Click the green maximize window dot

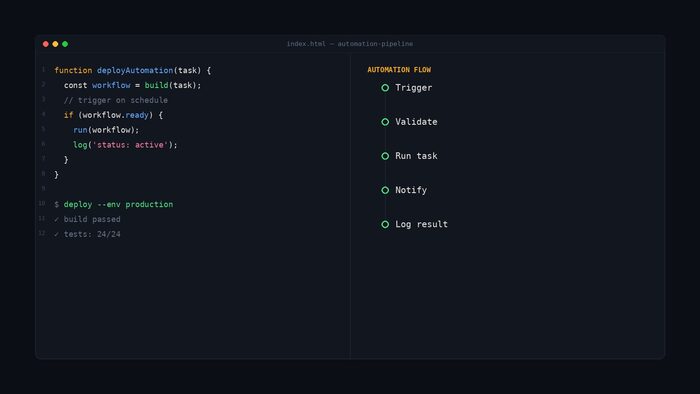65,44
